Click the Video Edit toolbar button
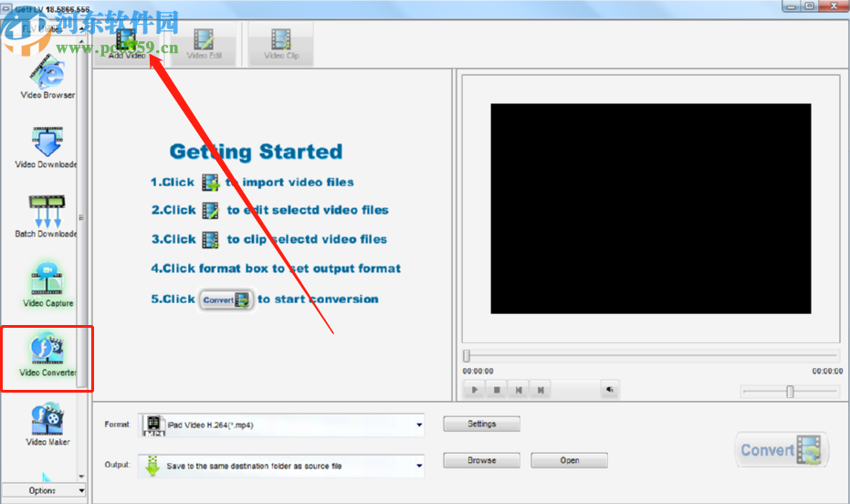Image resolution: width=850 pixels, height=504 pixels. coord(205,45)
